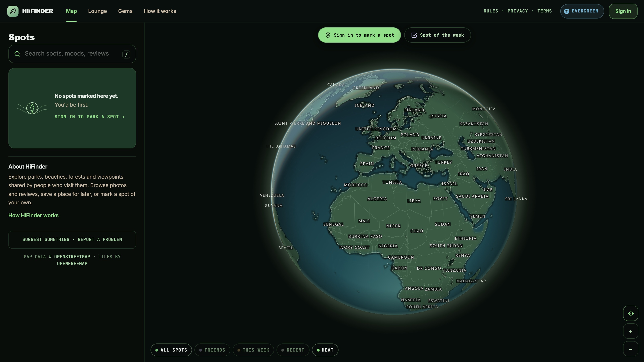Open Spot of the week
The width and height of the screenshot is (644, 362).
(437, 35)
